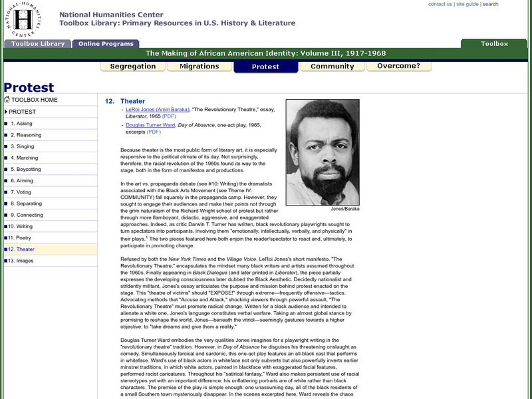
Task: Open sidebar item 8. Separating
Action: [x=26, y=203]
